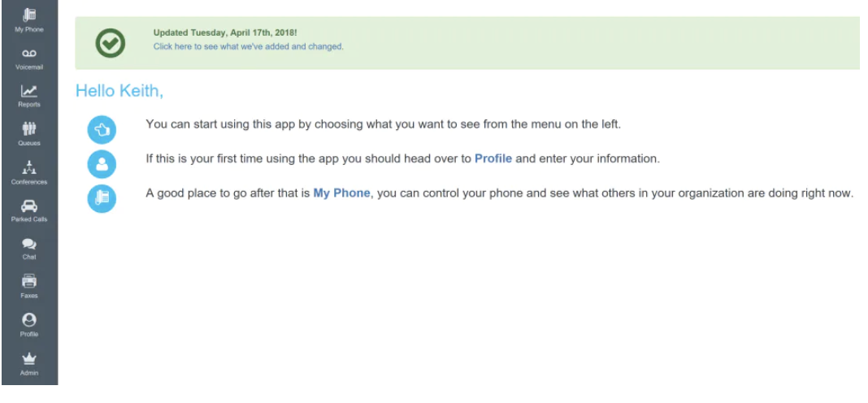
Task: View Parked Calls car icon
Action: tap(28, 210)
